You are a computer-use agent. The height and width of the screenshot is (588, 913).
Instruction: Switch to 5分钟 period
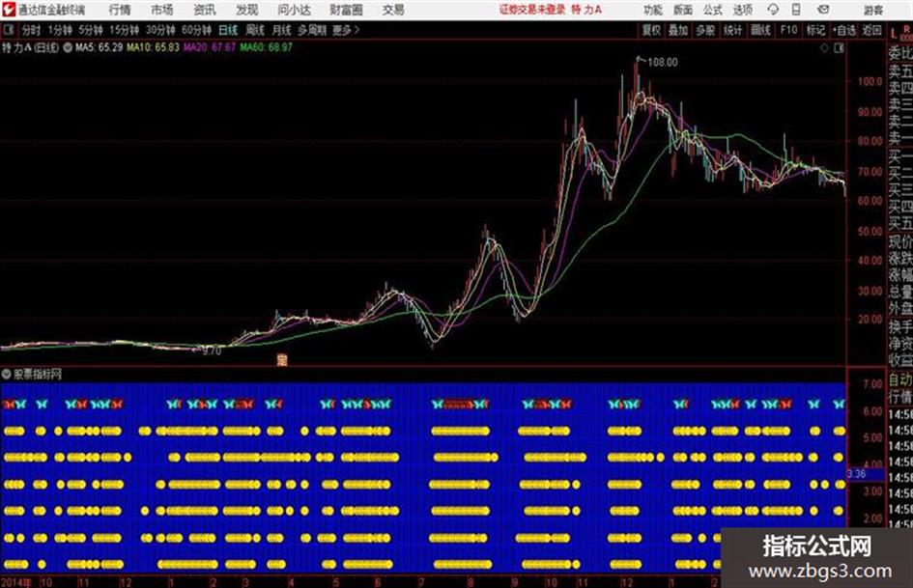(x=91, y=30)
